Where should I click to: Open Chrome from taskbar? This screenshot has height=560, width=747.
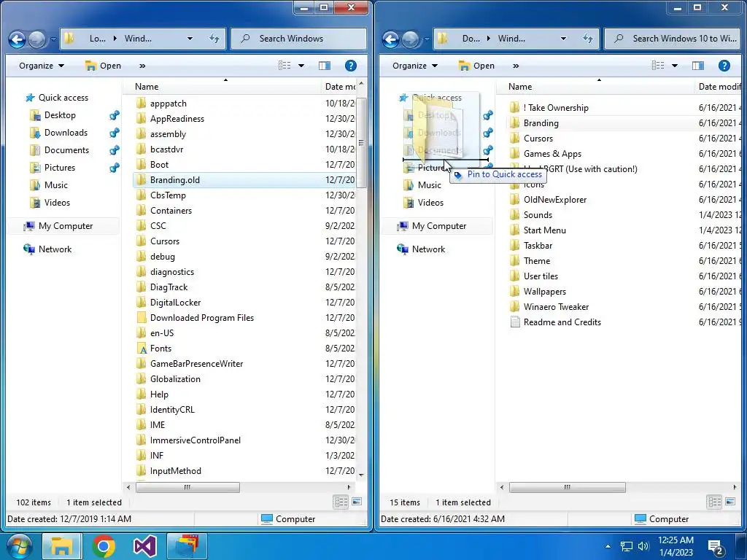[x=104, y=546]
